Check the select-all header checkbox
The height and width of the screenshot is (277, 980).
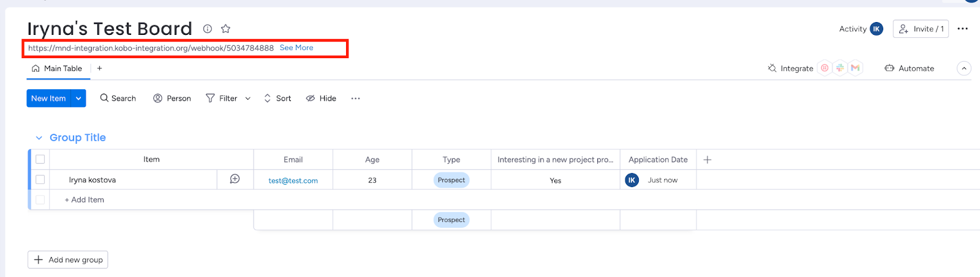tap(40, 160)
